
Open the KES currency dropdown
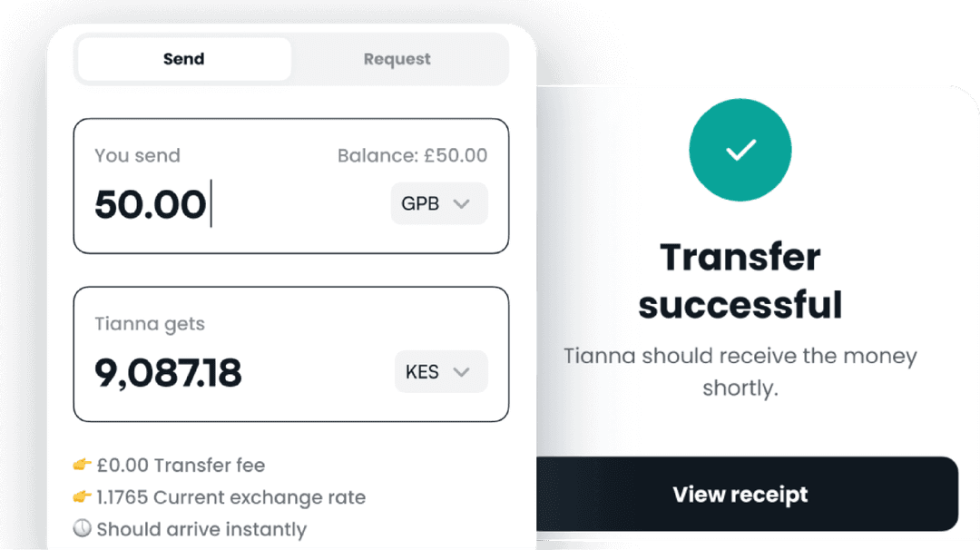click(x=440, y=372)
